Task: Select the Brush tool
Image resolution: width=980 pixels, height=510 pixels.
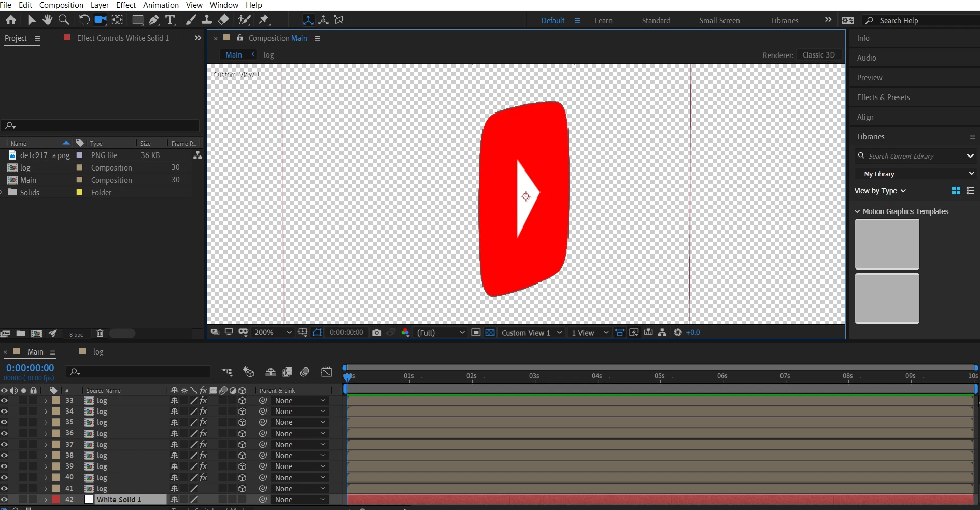Action: click(191, 20)
